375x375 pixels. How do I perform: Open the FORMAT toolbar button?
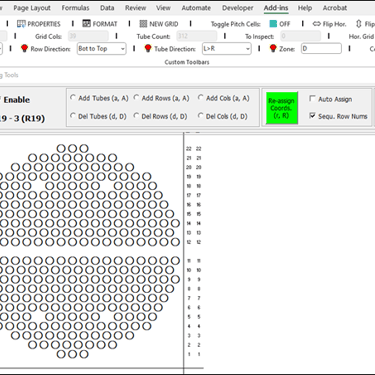tap(100, 24)
